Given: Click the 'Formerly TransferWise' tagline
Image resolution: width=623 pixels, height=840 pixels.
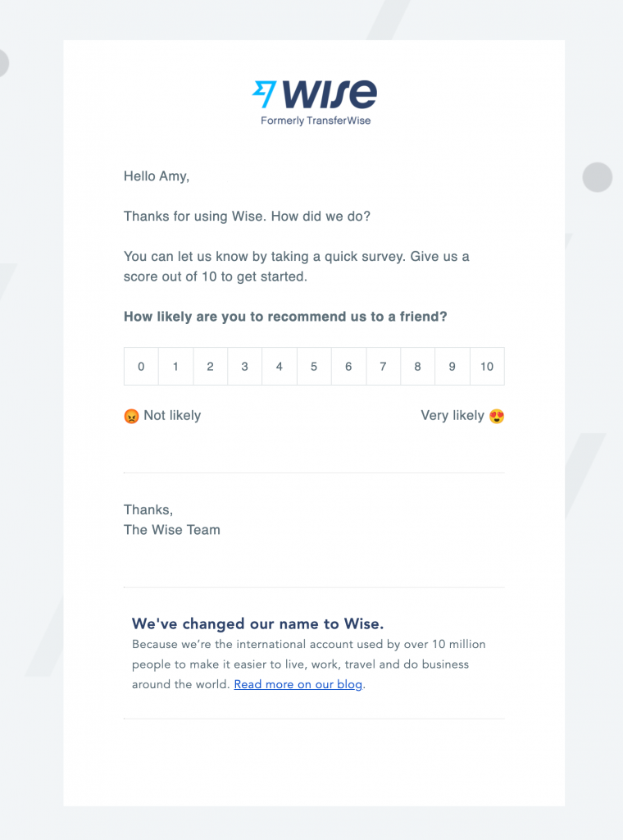Looking at the screenshot, I should tap(316, 121).
